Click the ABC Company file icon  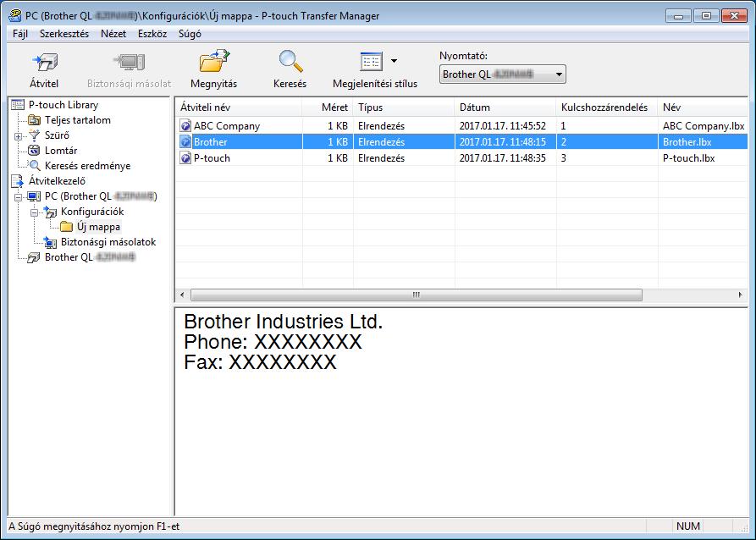(185, 126)
